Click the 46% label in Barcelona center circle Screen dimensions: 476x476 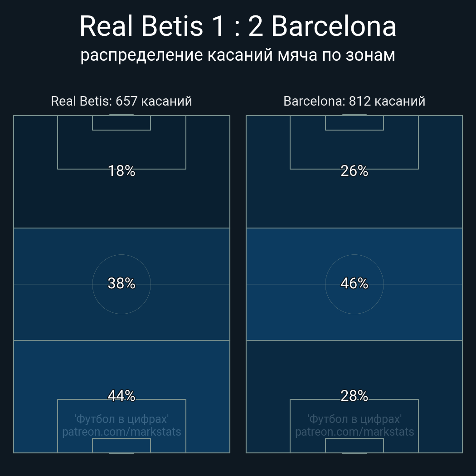click(354, 283)
